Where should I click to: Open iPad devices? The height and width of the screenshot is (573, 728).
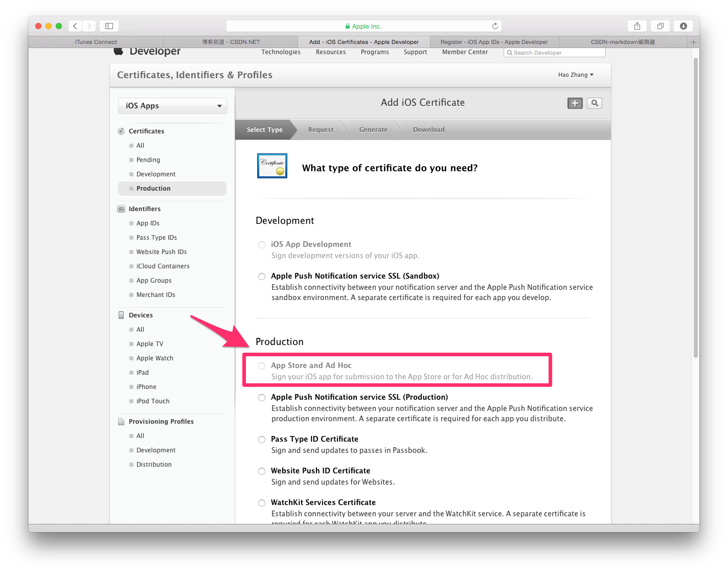point(142,373)
